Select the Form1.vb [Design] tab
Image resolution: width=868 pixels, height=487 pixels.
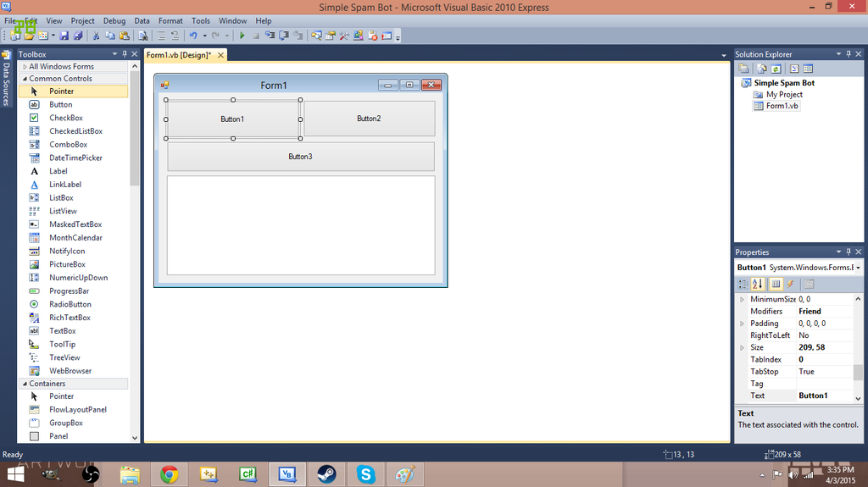pyautogui.click(x=179, y=55)
